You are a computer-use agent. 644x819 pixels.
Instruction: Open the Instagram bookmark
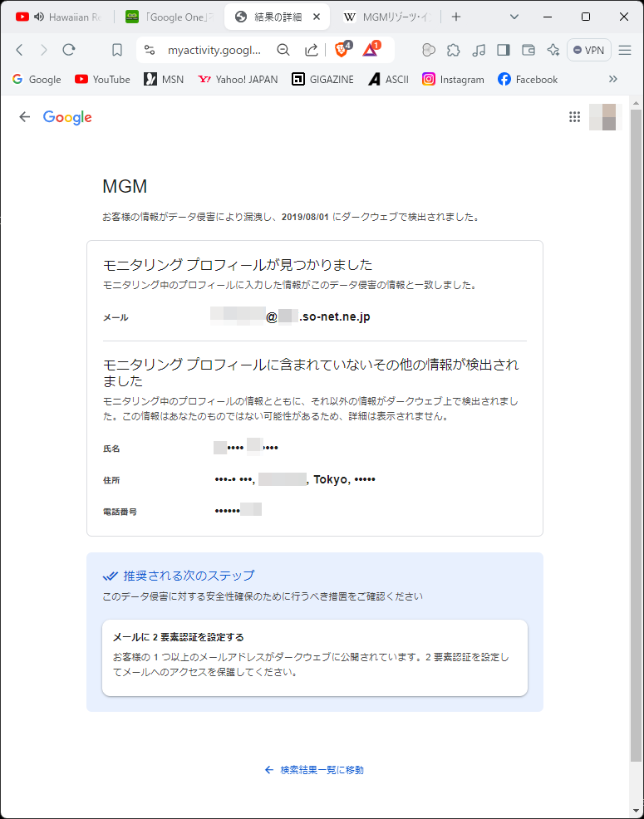[453, 80]
